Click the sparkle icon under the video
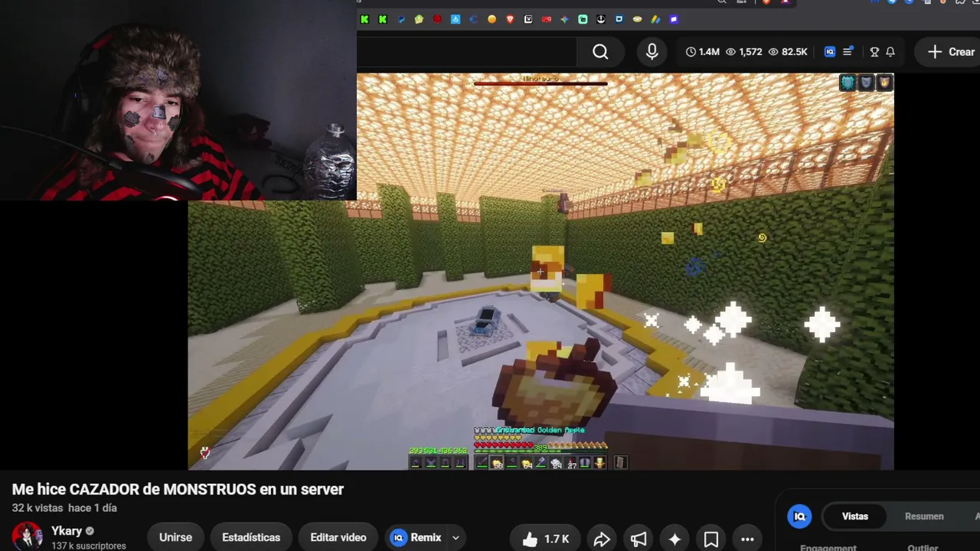This screenshot has width=980, height=551. [x=675, y=539]
